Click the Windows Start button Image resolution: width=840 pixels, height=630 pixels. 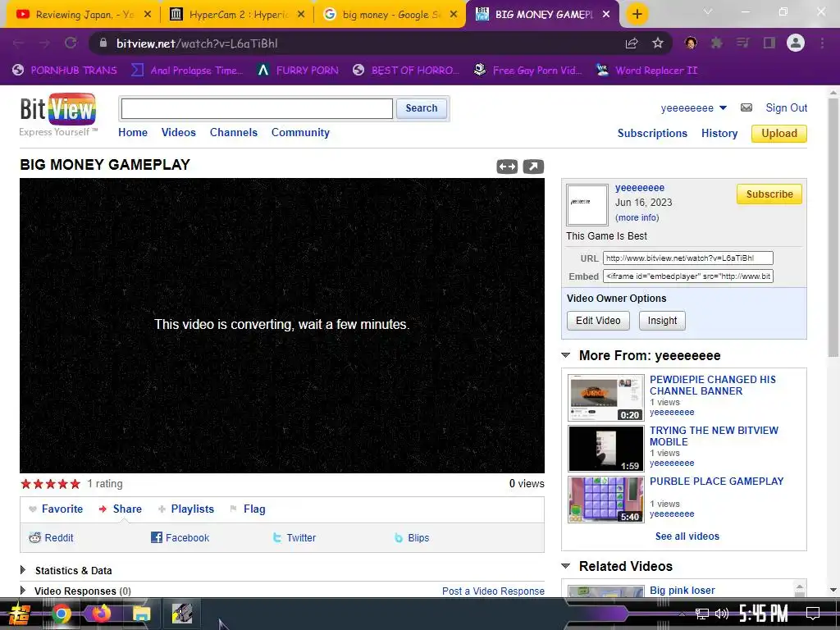coord(19,614)
